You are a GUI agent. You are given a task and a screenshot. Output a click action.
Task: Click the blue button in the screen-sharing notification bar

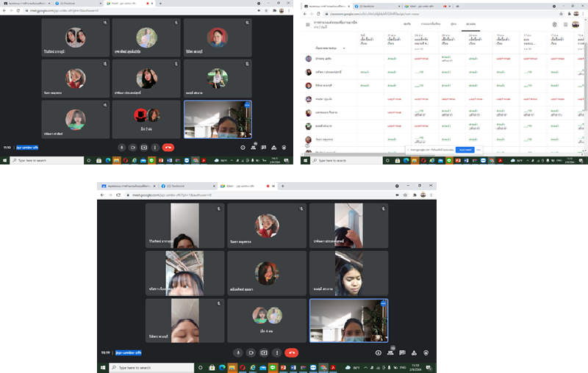pyautogui.click(x=465, y=149)
